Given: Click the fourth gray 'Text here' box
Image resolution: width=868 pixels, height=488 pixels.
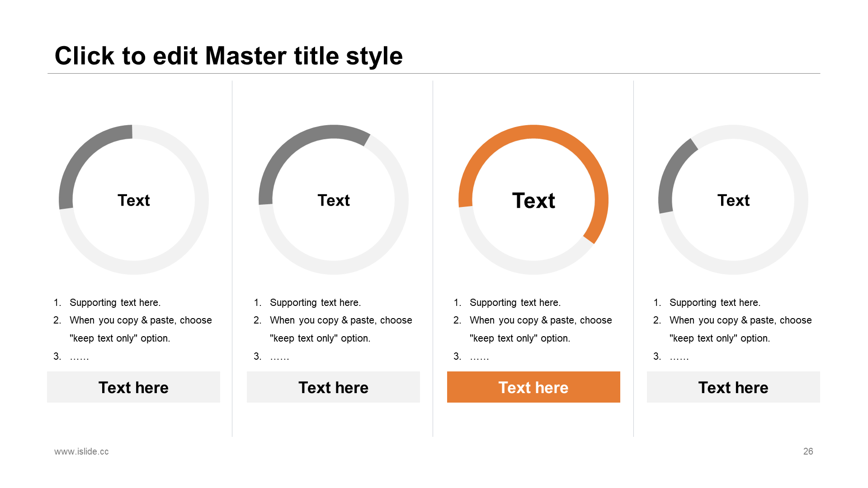Looking at the screenshot, I should 733,387.
